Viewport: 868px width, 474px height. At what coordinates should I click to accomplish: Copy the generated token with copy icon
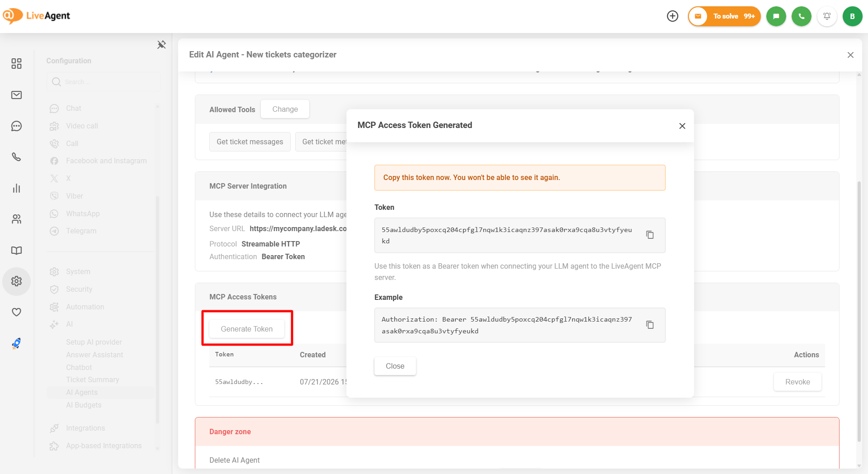650,235
